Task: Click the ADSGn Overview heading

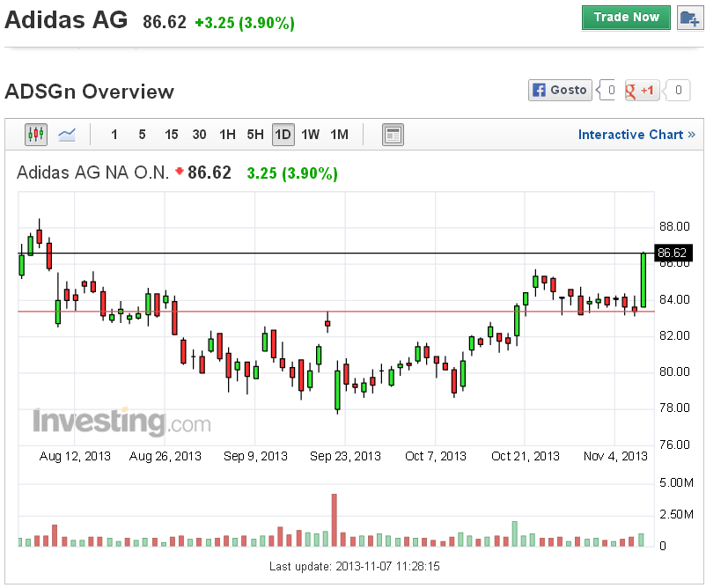Action: (x=89, y=92)
